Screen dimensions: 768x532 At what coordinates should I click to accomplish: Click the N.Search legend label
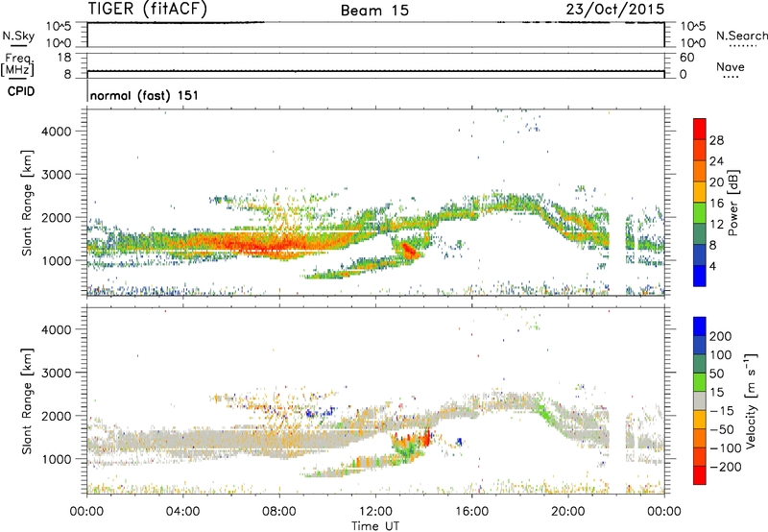point(742,36)
